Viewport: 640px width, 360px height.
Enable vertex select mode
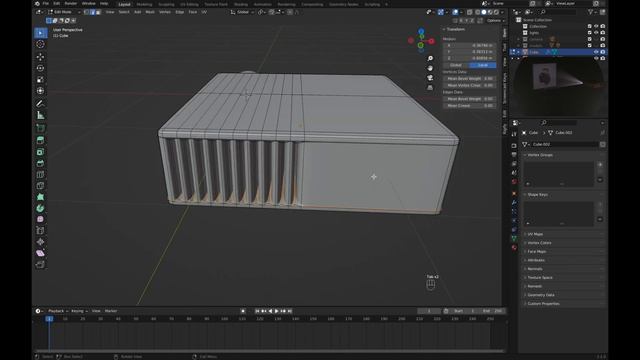click(x=87, y=12)
